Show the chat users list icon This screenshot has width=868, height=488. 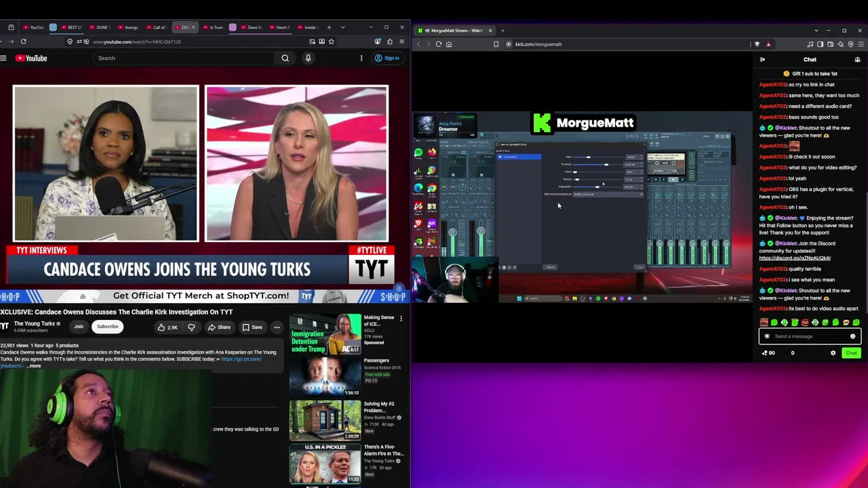click(857, 60)
